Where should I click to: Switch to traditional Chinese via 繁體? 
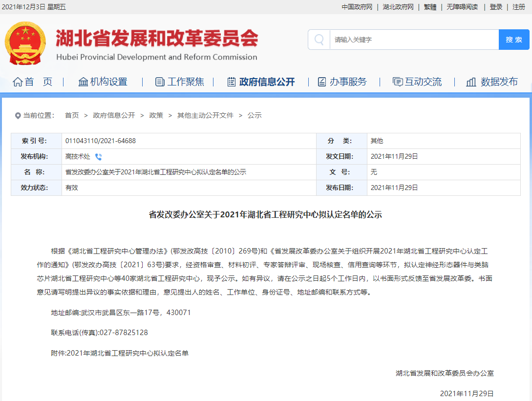pos(430,7)
